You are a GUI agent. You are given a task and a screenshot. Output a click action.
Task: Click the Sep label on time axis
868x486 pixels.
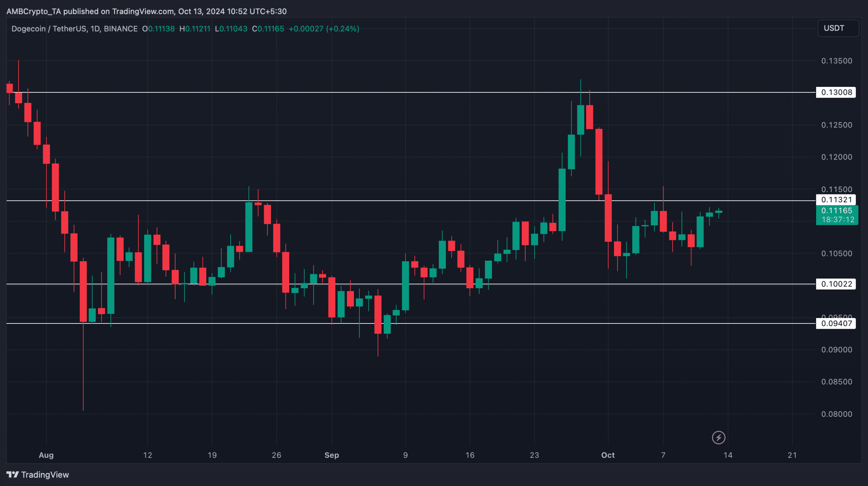pos(332,455)
